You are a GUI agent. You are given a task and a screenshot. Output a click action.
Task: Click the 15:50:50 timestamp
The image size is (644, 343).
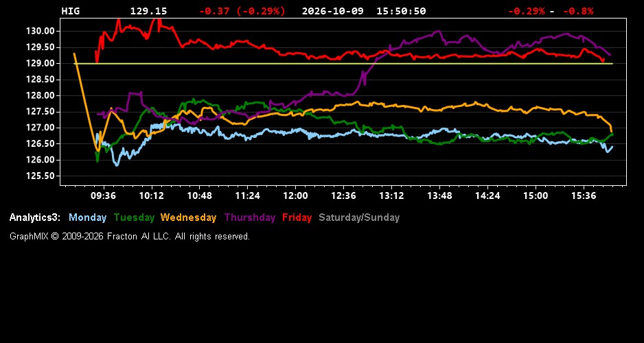401,11
